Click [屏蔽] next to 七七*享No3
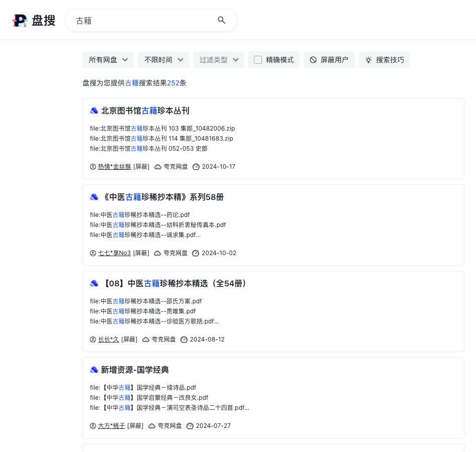The height and width of the screenshot is (452, 476). pos(141,253)
